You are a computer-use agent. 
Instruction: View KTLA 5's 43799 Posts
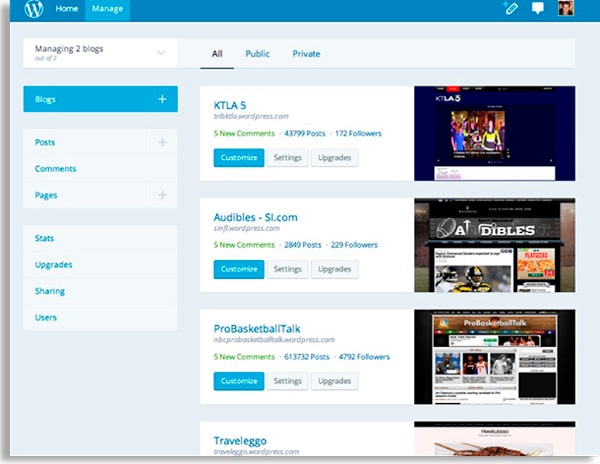[305, 134]
